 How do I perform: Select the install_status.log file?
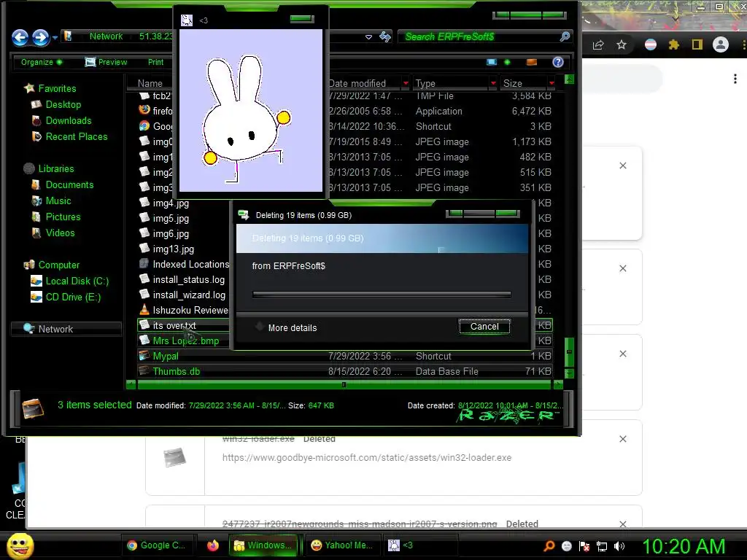[x=189, y=279]
